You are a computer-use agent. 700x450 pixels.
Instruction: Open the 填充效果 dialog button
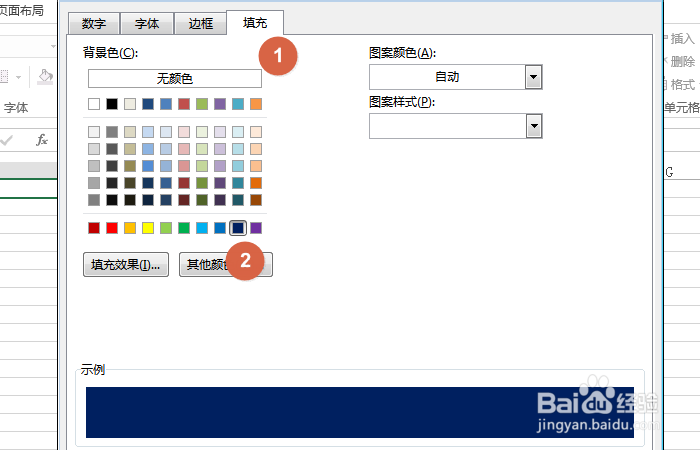[126, 265]
